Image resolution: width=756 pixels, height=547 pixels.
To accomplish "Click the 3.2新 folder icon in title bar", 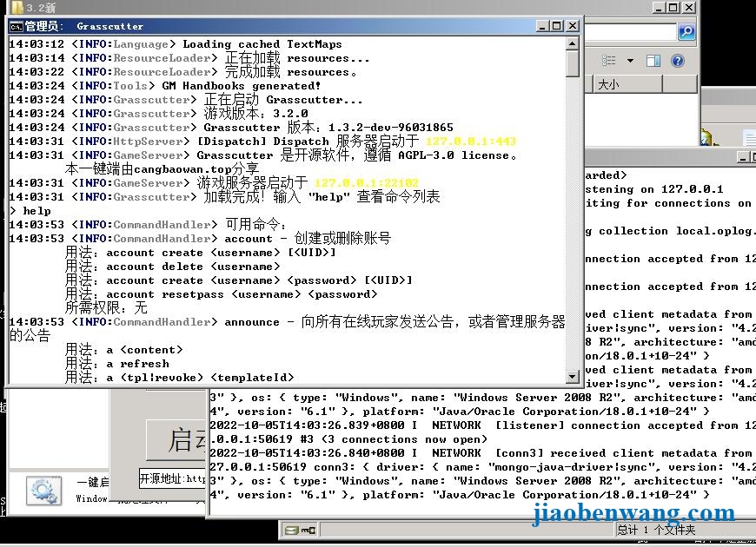I will point(17,7).
